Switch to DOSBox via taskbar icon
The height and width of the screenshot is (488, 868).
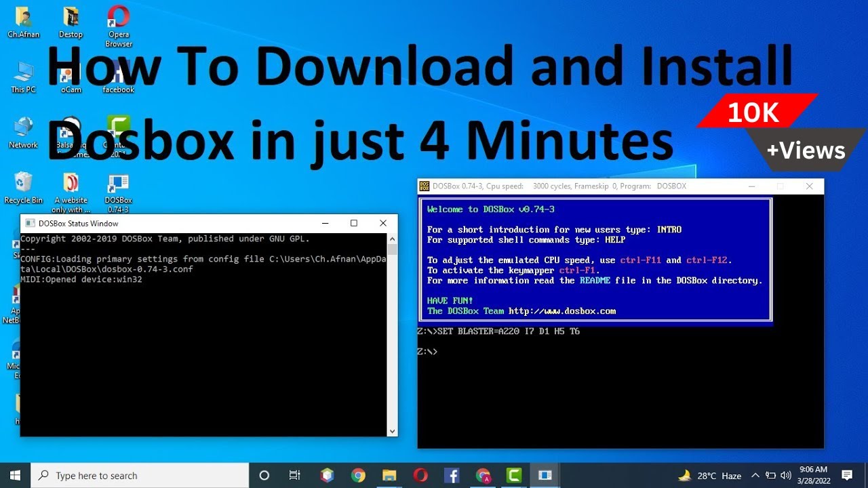coord(545,475)
